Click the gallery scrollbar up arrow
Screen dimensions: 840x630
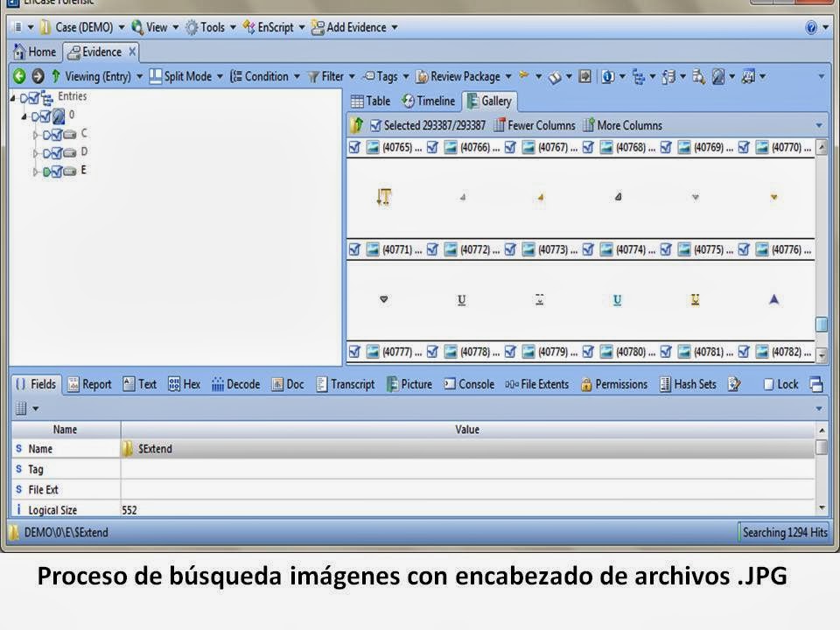(822, 147)
